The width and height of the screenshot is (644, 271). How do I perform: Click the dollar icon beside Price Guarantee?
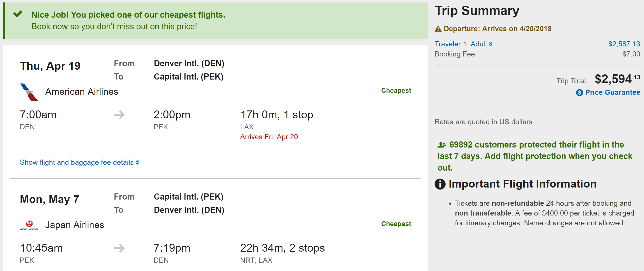(x=579, y=93)
